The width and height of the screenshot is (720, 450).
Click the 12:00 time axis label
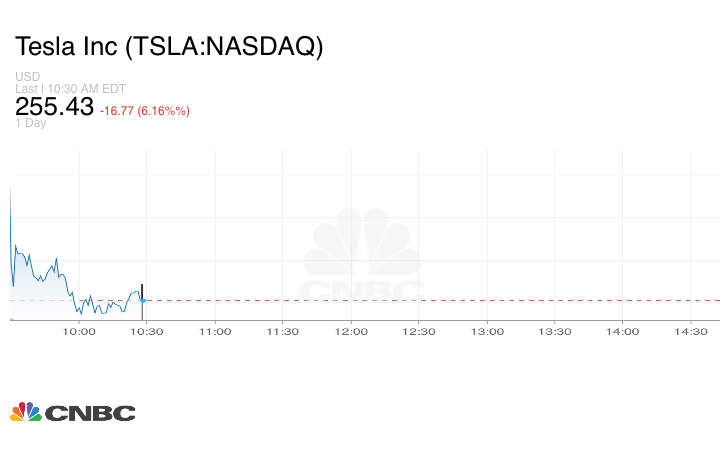point(351,331)
